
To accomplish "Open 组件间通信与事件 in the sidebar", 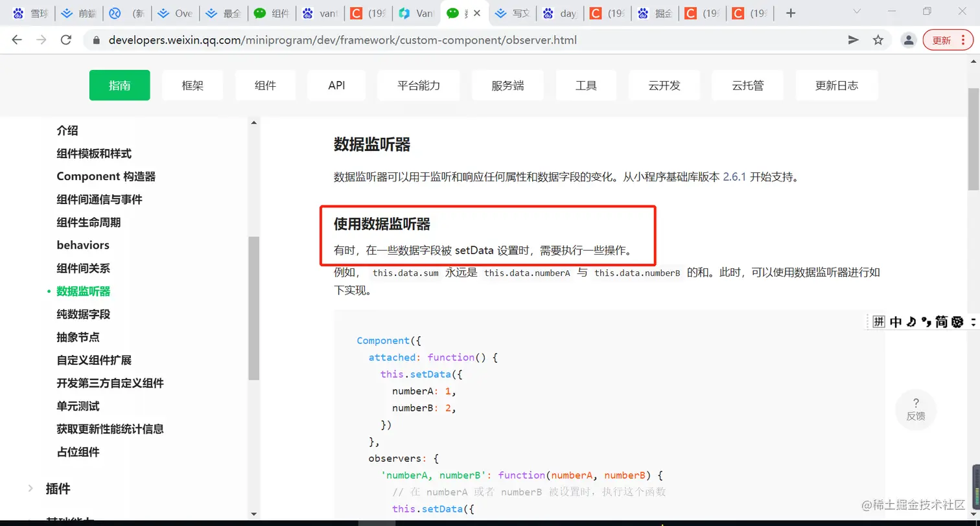I will click(99, 200).
